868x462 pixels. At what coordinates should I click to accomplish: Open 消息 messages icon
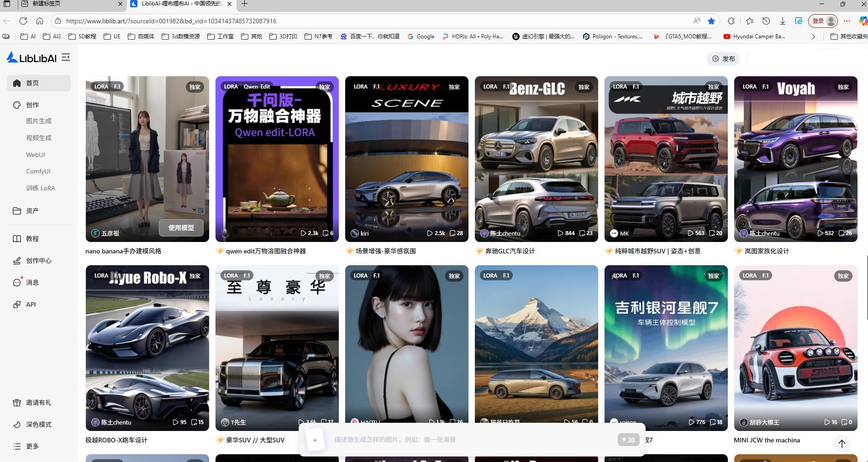pos(17,283)
